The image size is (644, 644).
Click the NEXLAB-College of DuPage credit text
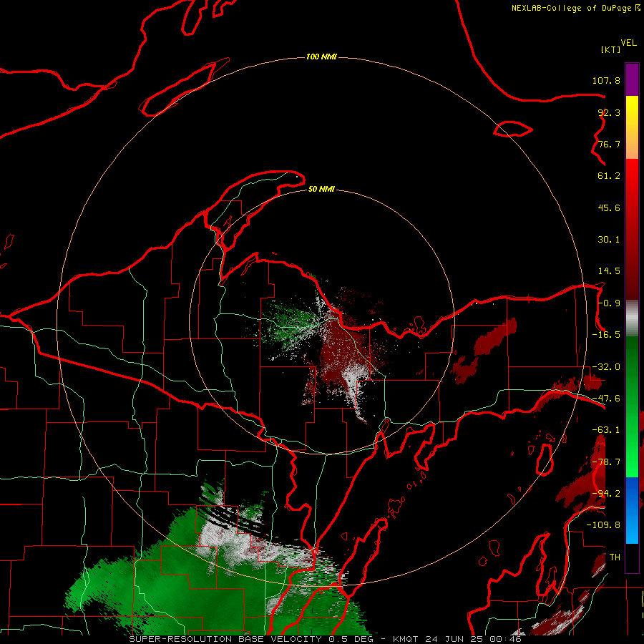[571, 8]
